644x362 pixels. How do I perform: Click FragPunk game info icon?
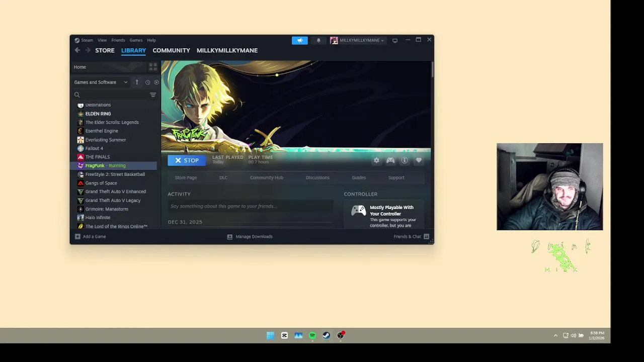coord(405,160)
